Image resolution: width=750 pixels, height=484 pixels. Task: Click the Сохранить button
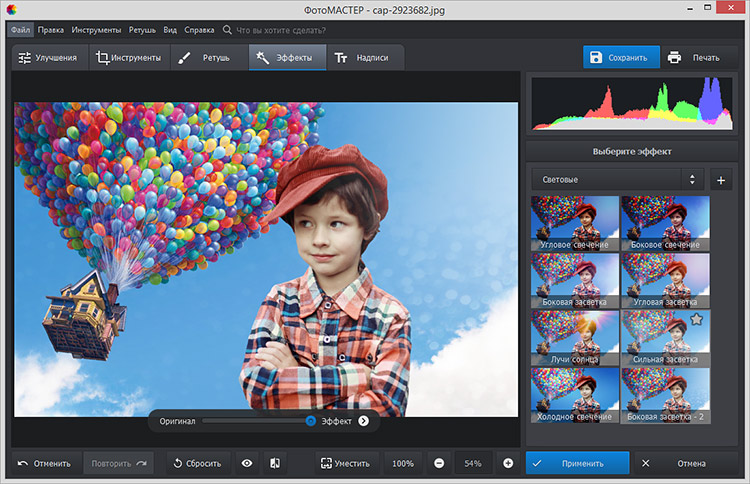(621, 57)
